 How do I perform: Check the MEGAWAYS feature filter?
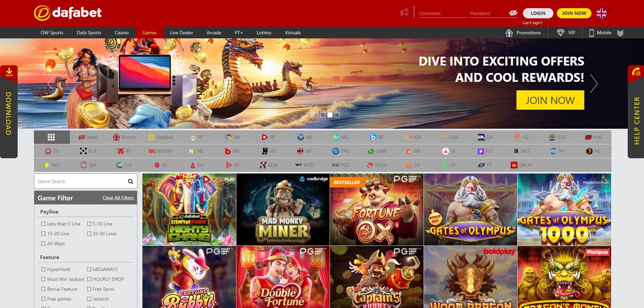(x=89, y=269)
